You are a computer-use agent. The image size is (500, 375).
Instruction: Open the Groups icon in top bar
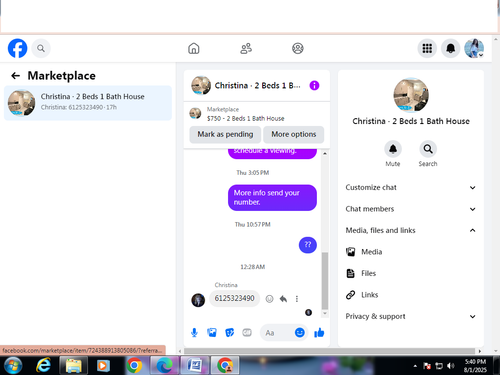(x=298, y=48)
